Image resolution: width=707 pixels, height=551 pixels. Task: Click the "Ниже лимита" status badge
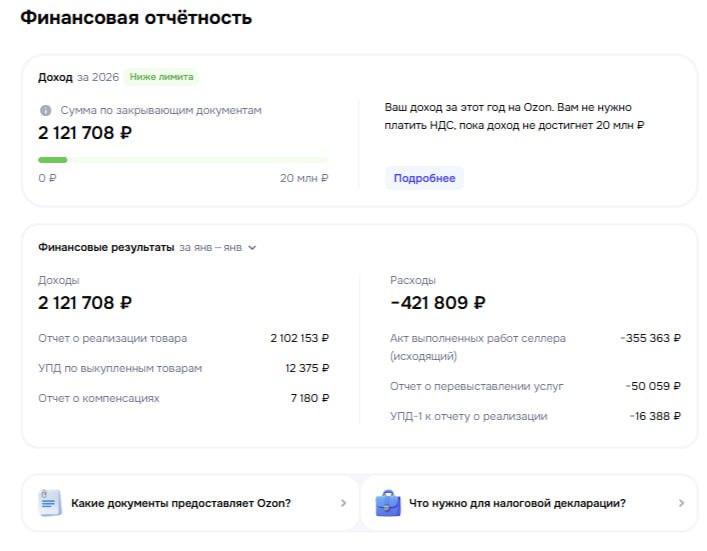pos(162,77)
